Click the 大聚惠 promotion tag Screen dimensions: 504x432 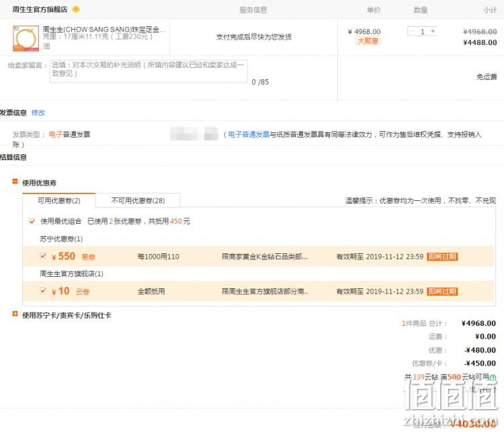click(x=368, y=41)
